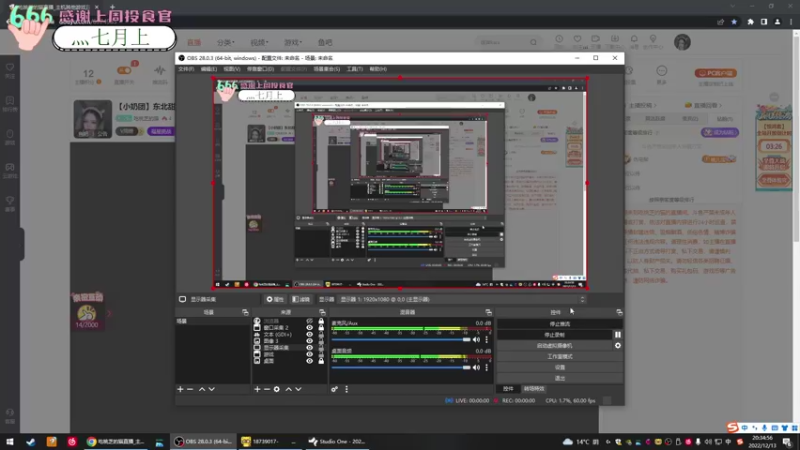
Task: Remove selected source with Sources panel minus icon
Action: click(x=267, y=389)
